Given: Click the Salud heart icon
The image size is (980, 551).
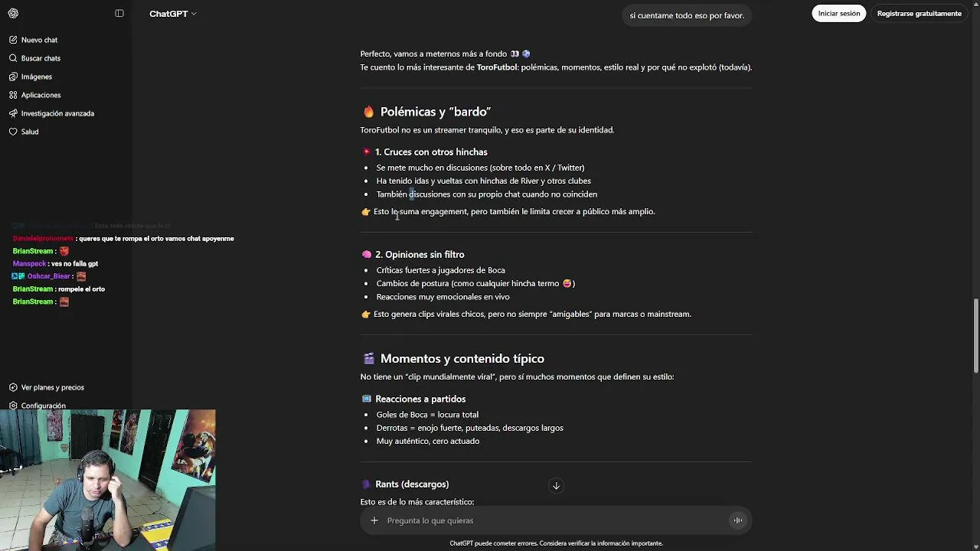Looking at the screenshot, I should tap(13, 132).
